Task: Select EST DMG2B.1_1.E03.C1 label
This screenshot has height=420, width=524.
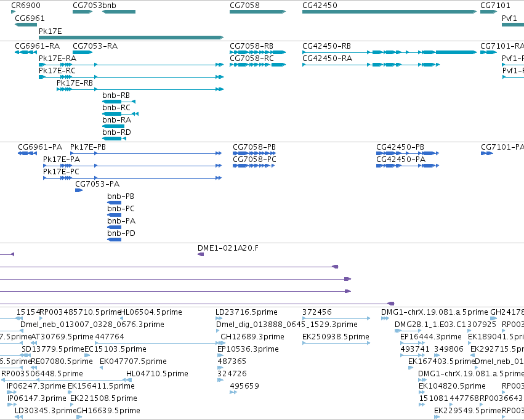Action: pos(430,325)
